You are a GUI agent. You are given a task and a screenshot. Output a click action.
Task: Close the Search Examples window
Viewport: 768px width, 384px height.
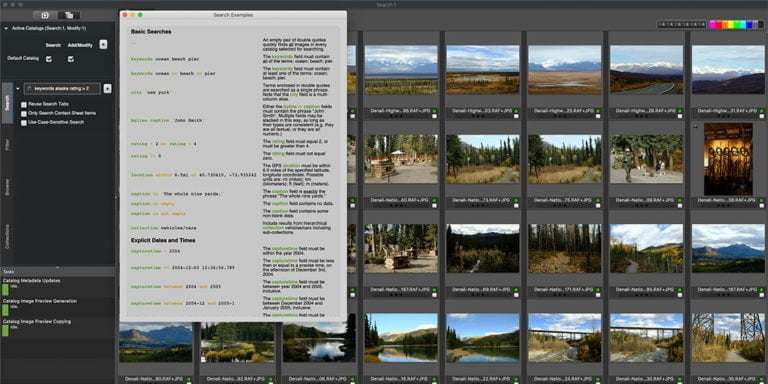(x=125, y=15)
